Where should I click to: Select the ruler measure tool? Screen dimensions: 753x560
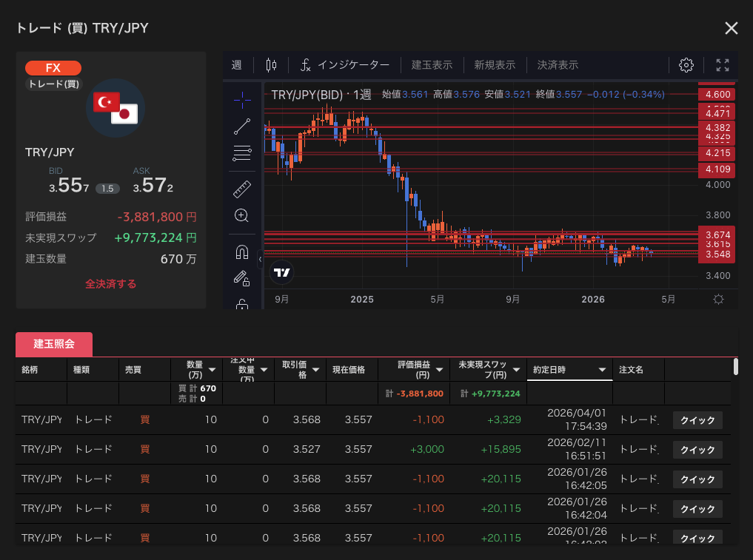click(242, 189)
